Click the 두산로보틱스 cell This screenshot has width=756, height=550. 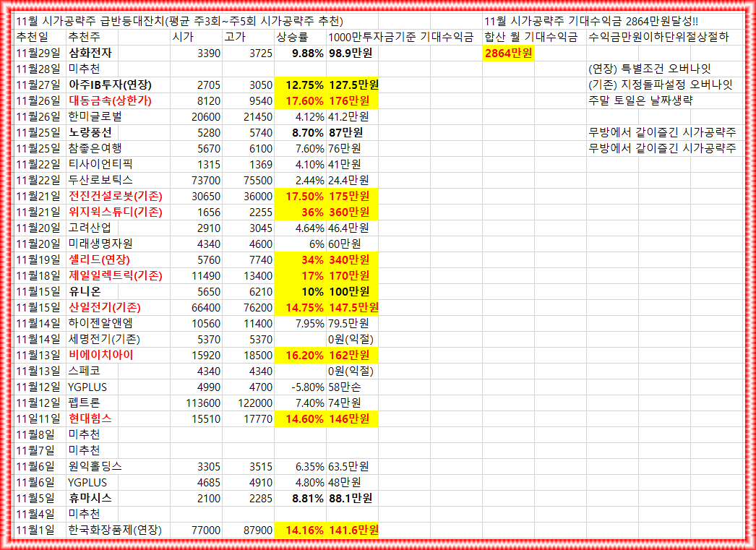(x=118, y=180)
